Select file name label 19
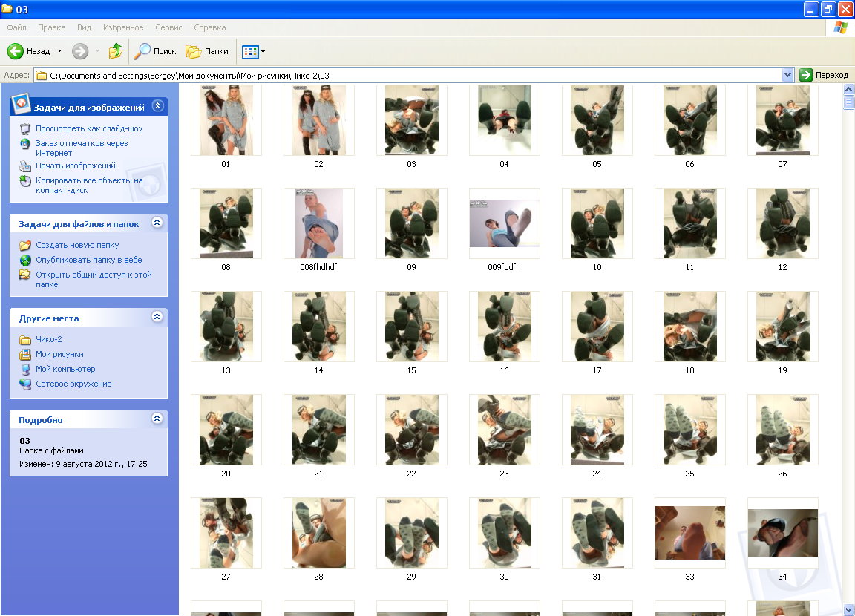 tap(782, 370)
